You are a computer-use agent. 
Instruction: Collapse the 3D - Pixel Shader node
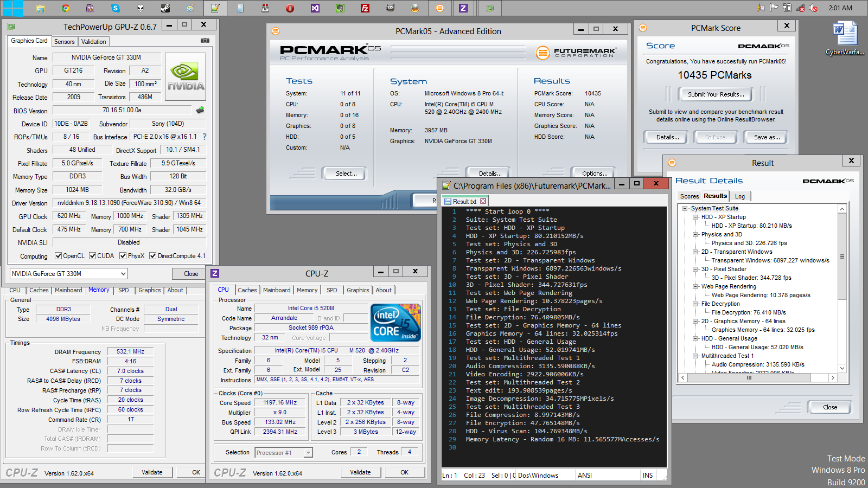(x=695, y=269)
